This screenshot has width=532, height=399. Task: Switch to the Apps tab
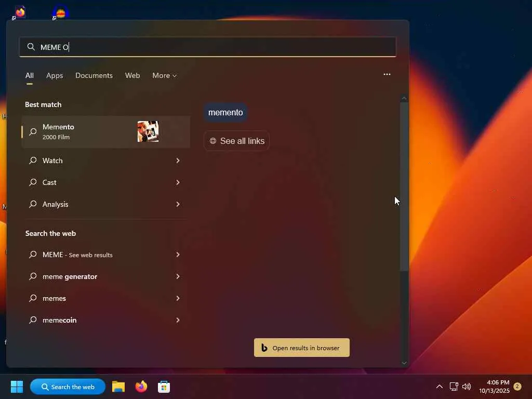click(55, 75)
